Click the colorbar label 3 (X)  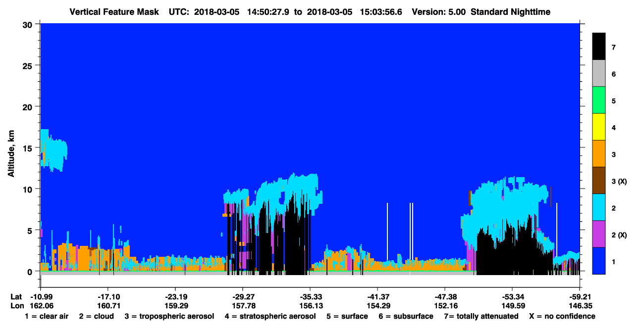[x=619, y=182]
